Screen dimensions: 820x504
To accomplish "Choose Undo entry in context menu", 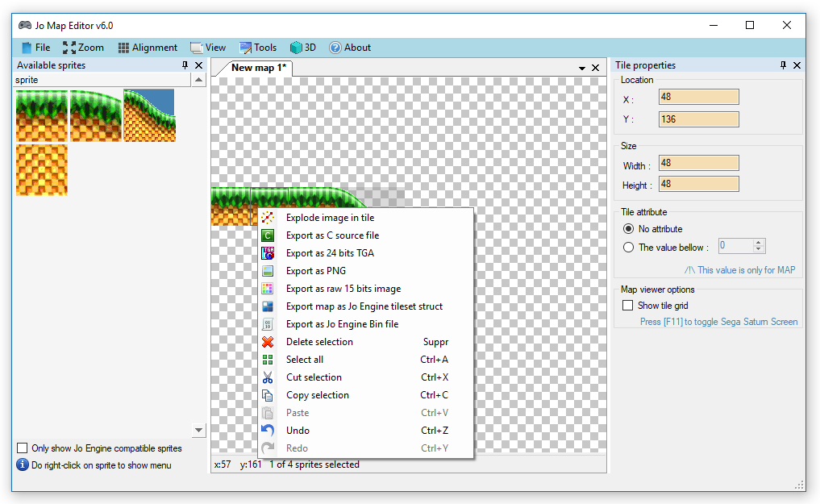I will coord(366,431).
